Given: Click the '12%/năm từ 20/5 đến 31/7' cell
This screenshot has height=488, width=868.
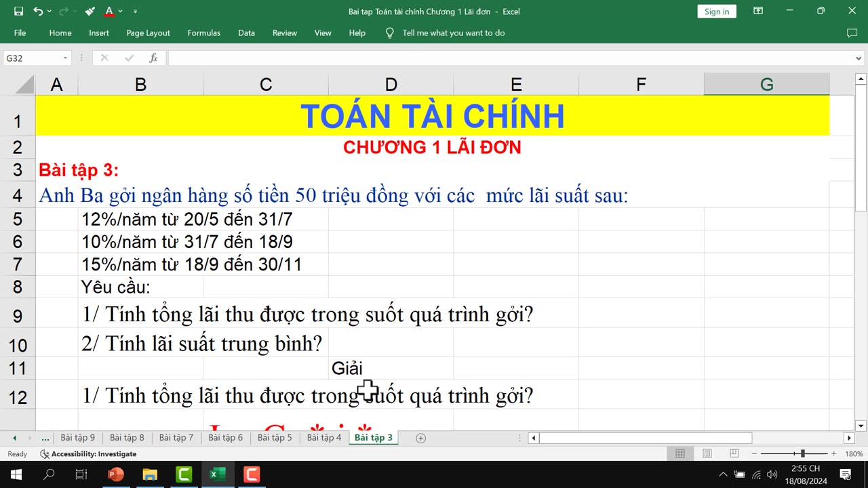Looking at the screenshot, I should (x=187, y=219).
